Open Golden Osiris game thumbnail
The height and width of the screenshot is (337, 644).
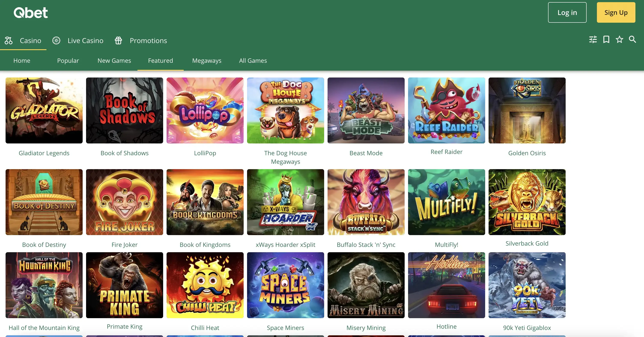click(x=527, y=110)
